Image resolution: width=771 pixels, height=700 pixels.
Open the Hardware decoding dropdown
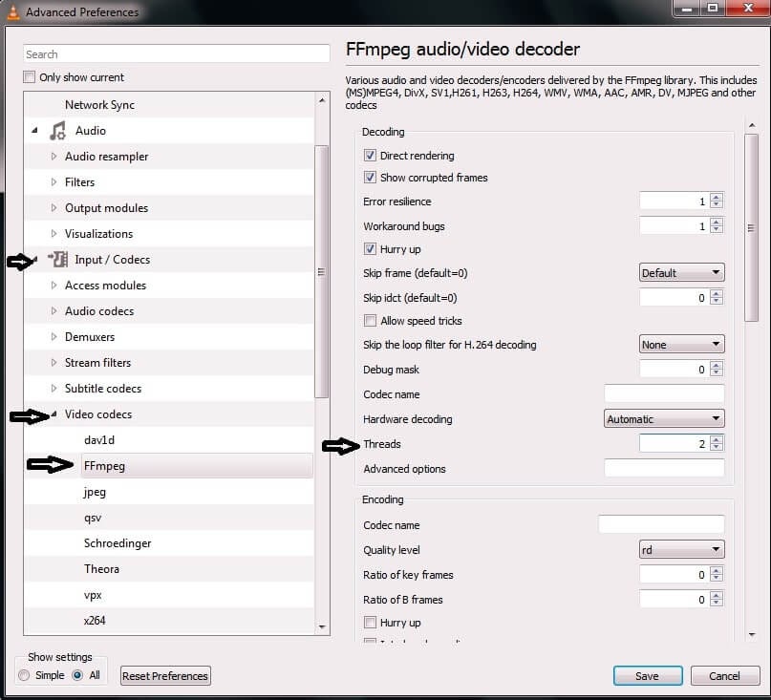(x=664, y=419)
